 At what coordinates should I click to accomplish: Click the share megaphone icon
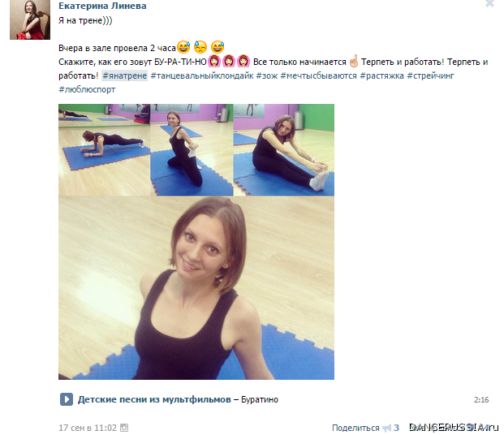pos(386,428)
